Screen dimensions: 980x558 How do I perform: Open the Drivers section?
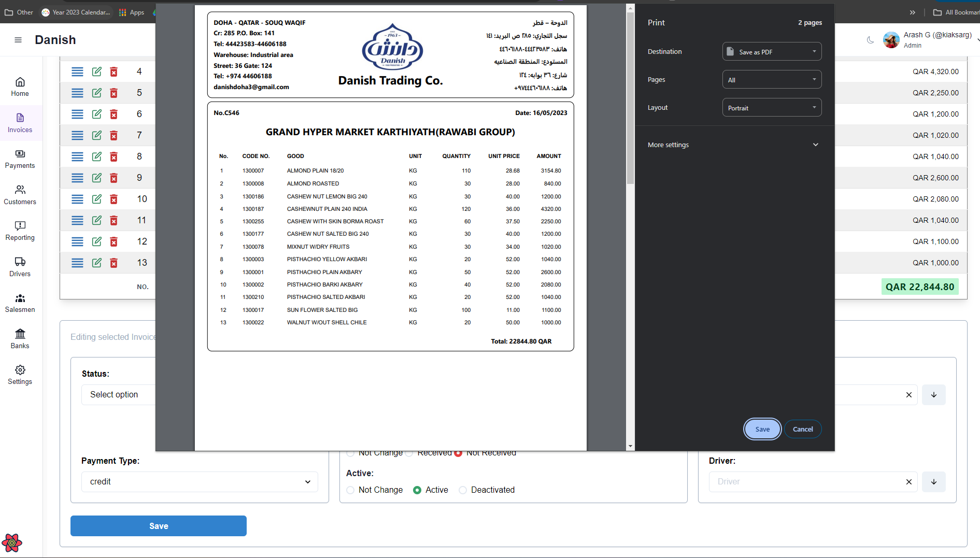[x=20, y=267]
